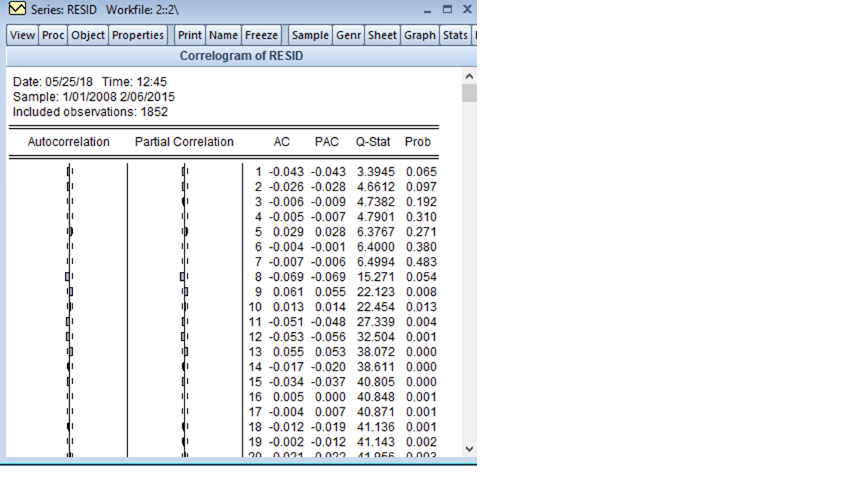Click the Date and Time line
Viewport: 868px width, 488px height.
click(x=90, y=82)
